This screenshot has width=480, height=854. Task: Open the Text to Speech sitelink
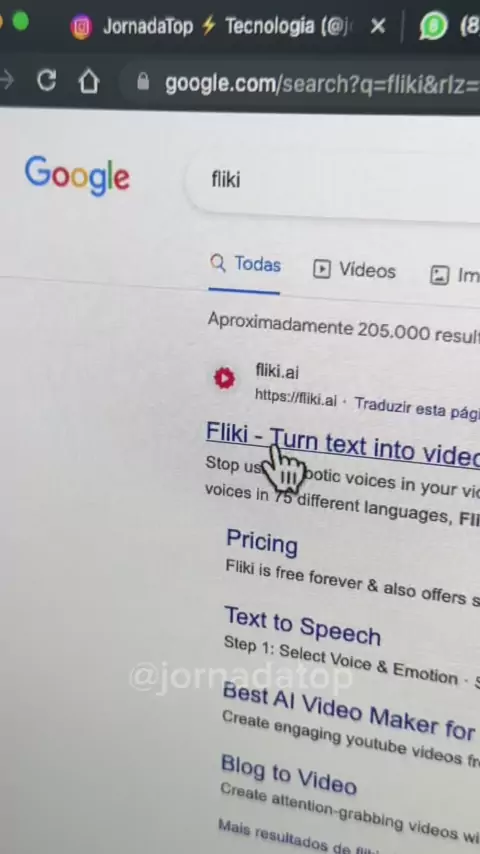click(302, 626)
